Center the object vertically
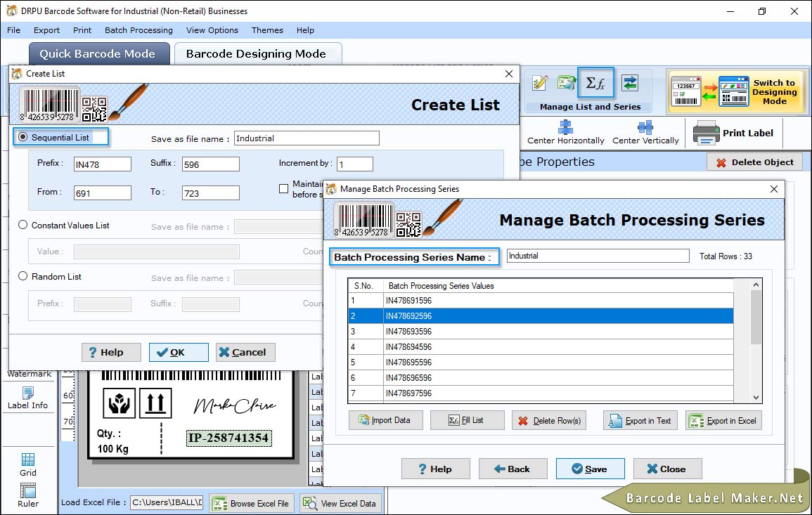 tap(645, 133)
